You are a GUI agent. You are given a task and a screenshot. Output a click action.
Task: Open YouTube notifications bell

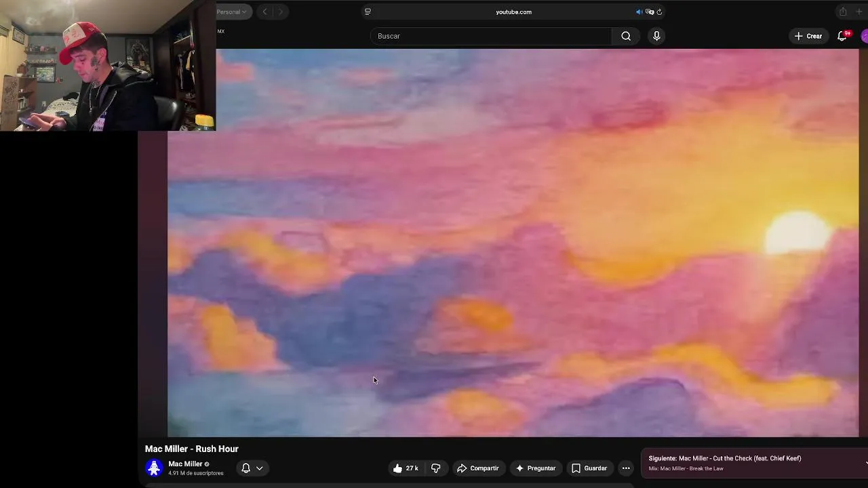(x=842, y=36)
